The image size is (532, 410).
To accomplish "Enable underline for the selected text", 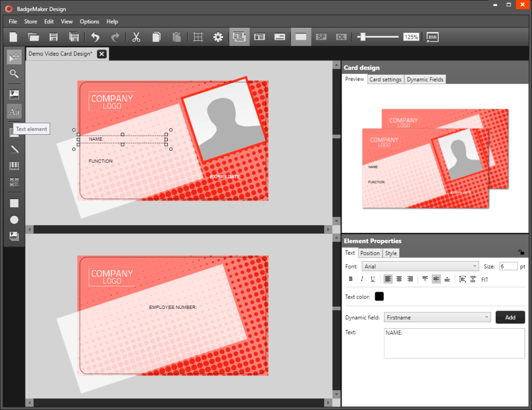I will 372,279.
